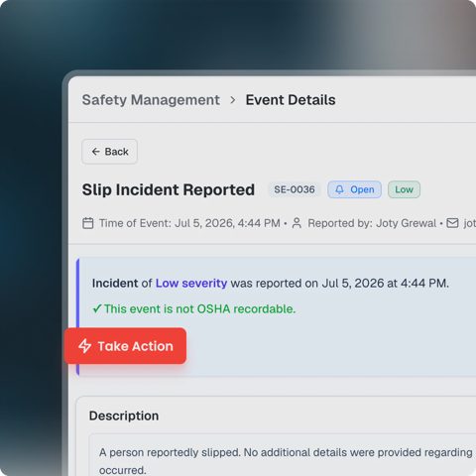The width and height of the screenshot is (476, 476).
Task: Click the lightning bolt icon in Take Action
Action: coord(84,346)
